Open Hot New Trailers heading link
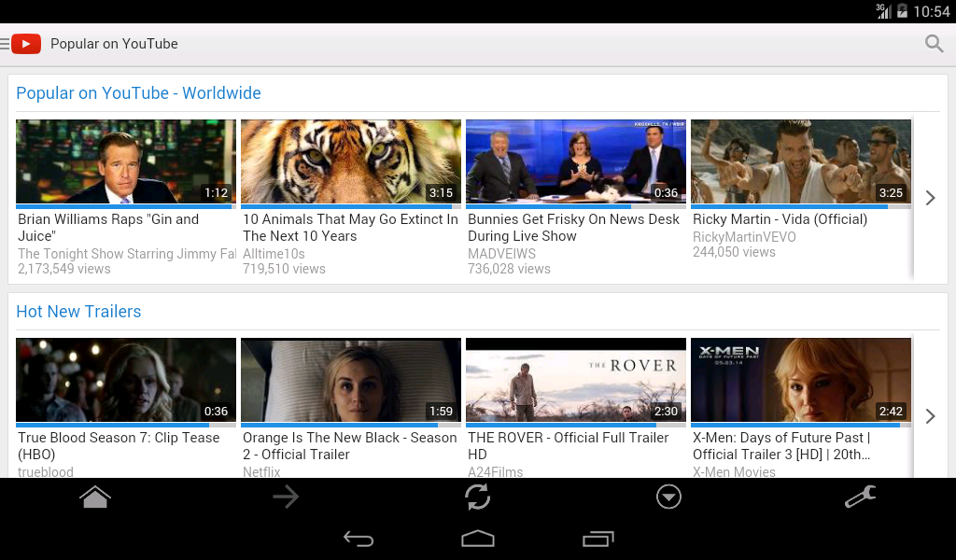 (x=78, y=312)
